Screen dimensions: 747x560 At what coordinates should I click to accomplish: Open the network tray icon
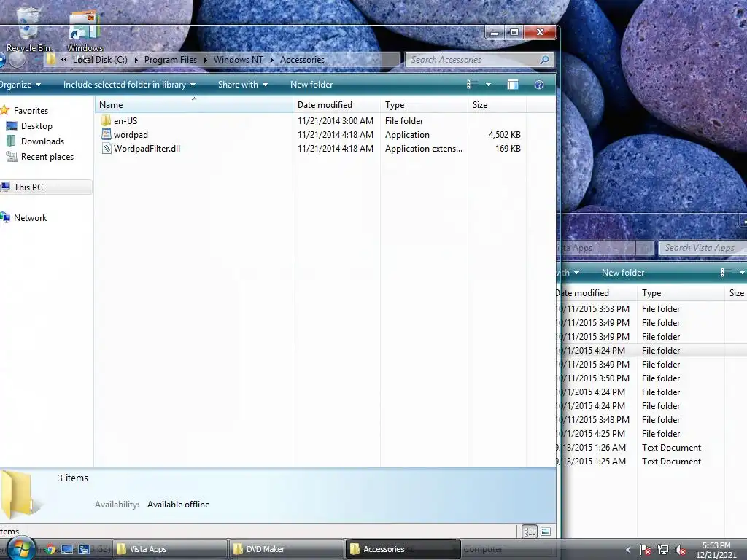tap(662, 550)
